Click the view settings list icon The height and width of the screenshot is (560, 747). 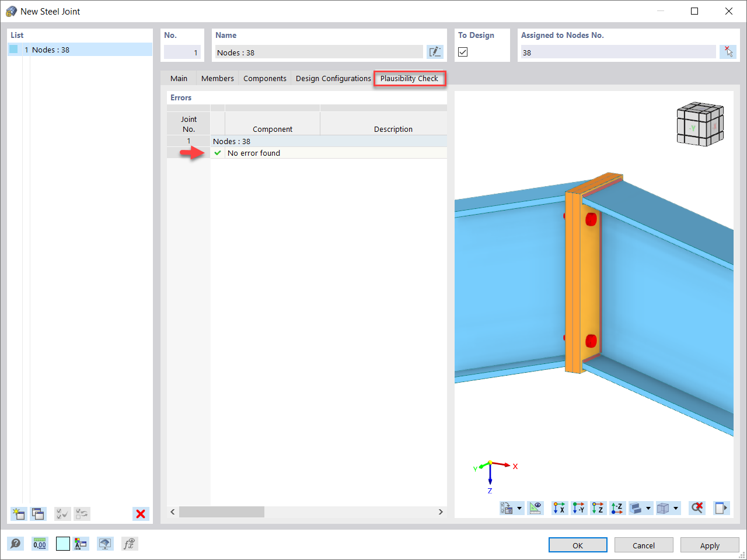click(x=507, y=508)
